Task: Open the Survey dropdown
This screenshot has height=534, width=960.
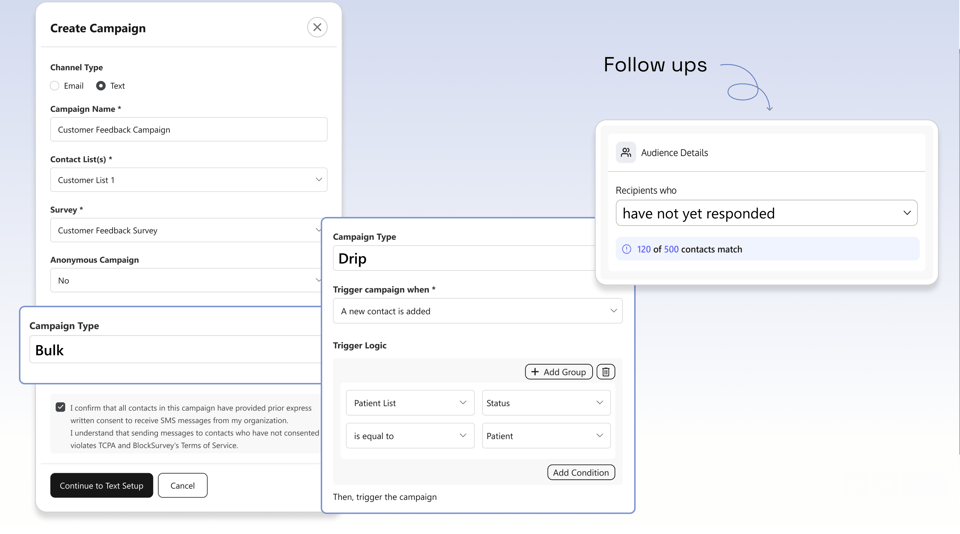Action: pyautogui.click(x=186, y=230)
